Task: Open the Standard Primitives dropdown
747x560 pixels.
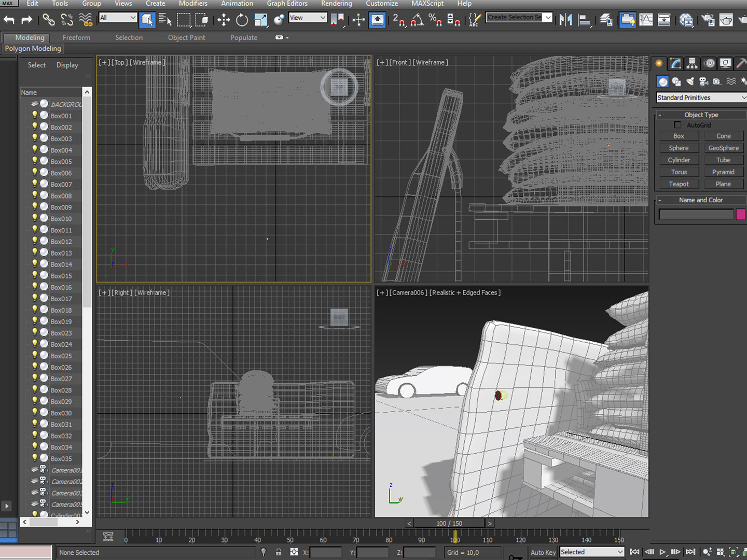Action: (701, 97)
